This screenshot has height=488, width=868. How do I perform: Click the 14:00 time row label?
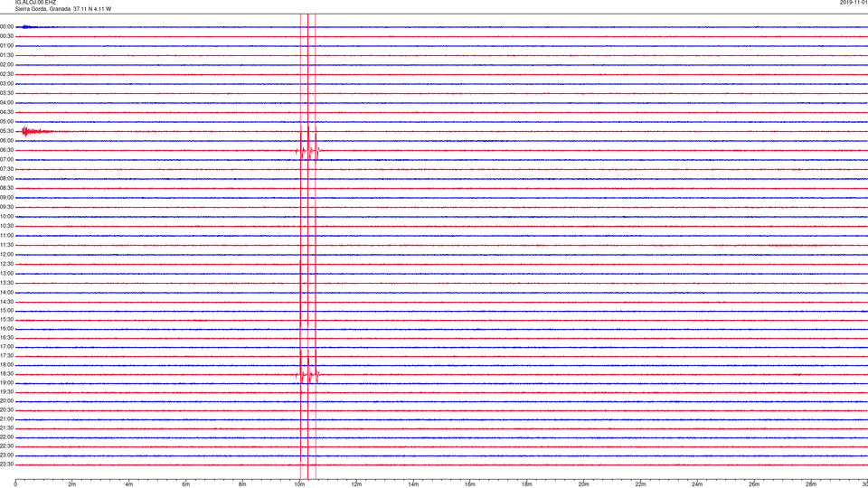[x=6, y=293]
